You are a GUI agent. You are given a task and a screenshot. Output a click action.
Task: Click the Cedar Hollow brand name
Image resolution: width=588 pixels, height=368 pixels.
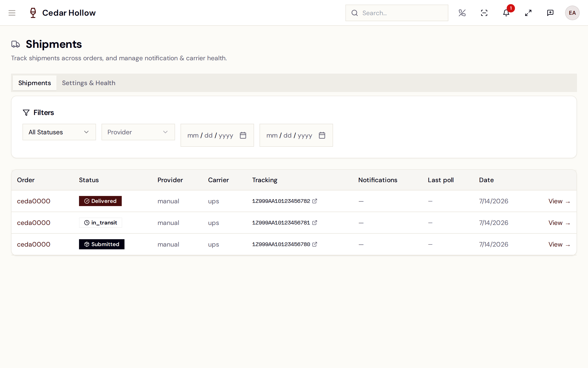point(69,13)
